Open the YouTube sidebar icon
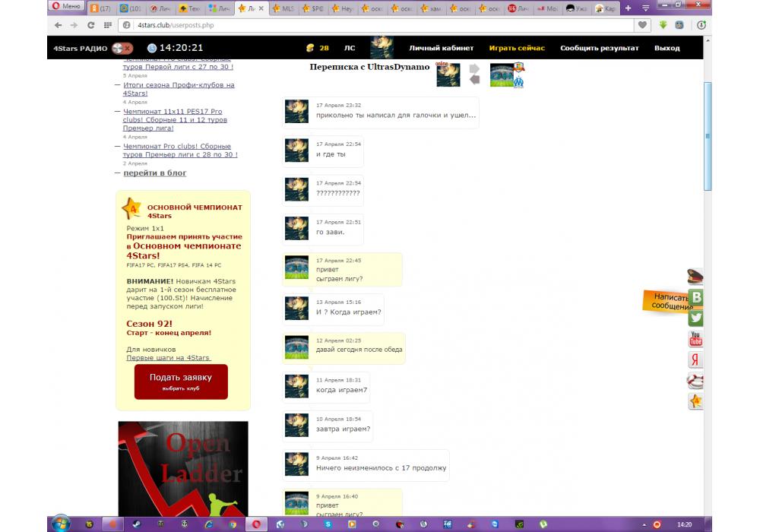 (695, 339)
